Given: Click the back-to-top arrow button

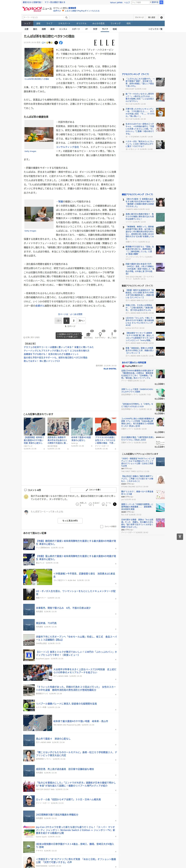Looking at the screenshot, I should click(180, 536).
